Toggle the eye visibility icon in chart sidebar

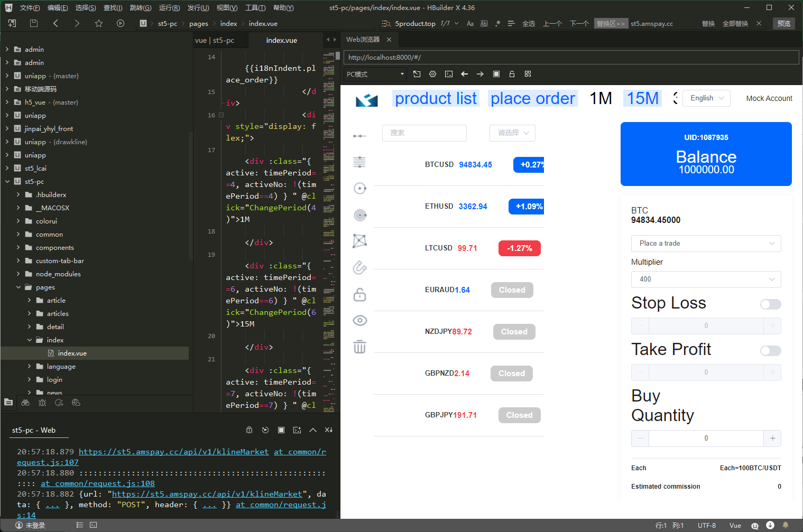click(x=359, y=321)
